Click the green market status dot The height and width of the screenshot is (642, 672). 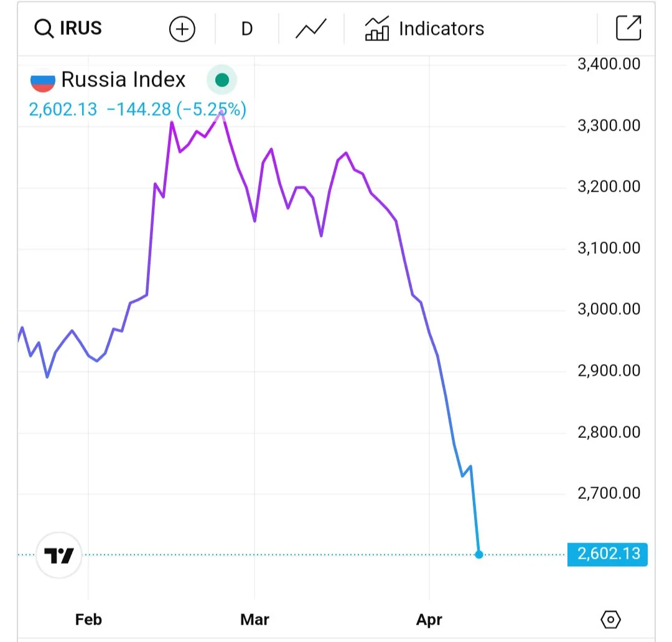(222, 80)
